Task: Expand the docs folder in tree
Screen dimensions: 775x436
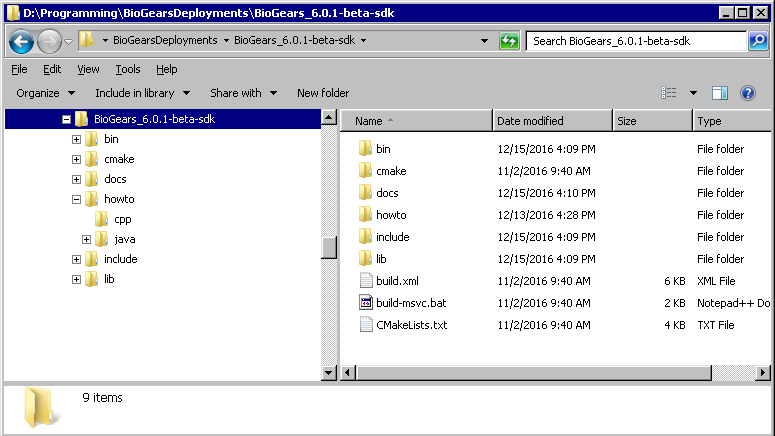Action: click(76, 179)
